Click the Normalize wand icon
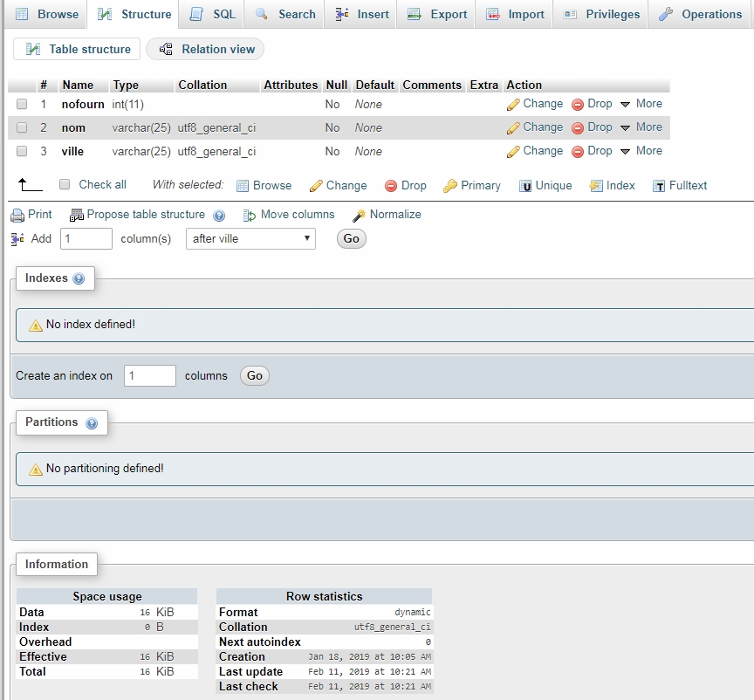754x700 pixels. click(x=359, y=215)
